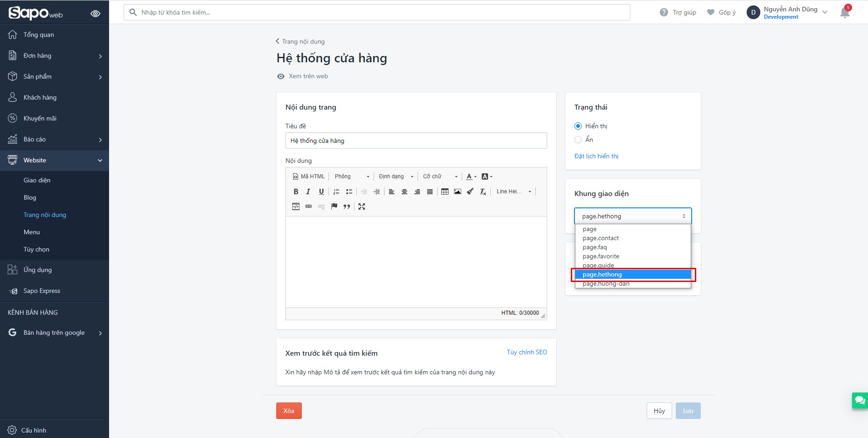Insert a block quote
The width and height of the screenshot is (868, 438).
[x=347, y=206]
